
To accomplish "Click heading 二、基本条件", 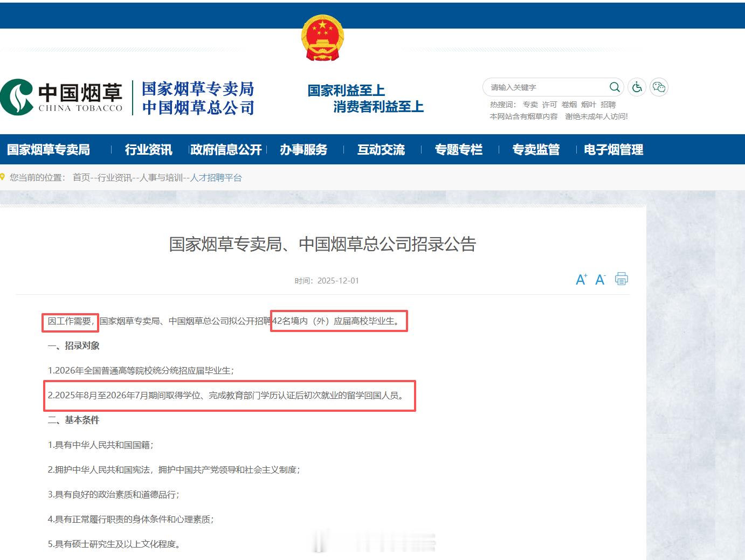I will tap(74, 420).
